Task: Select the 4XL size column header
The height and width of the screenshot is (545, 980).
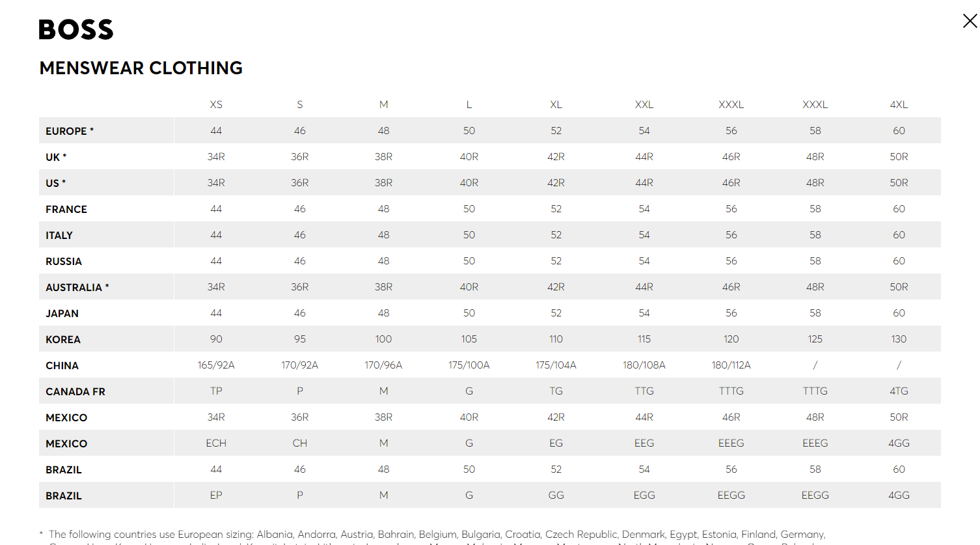Action: tap(898, 104)
